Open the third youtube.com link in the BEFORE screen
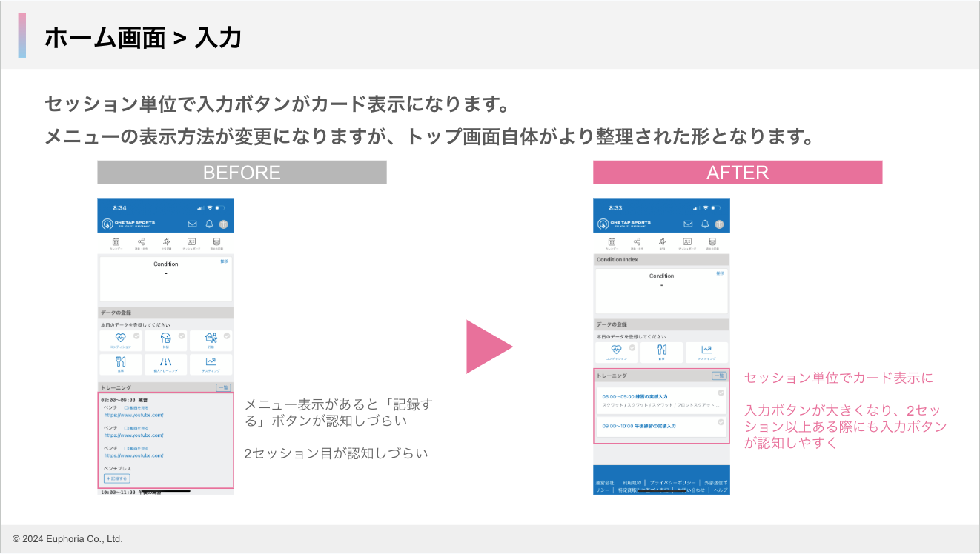The width and height of the screenshot is (980, 554). pyautogui.click(x=134, y=455)
